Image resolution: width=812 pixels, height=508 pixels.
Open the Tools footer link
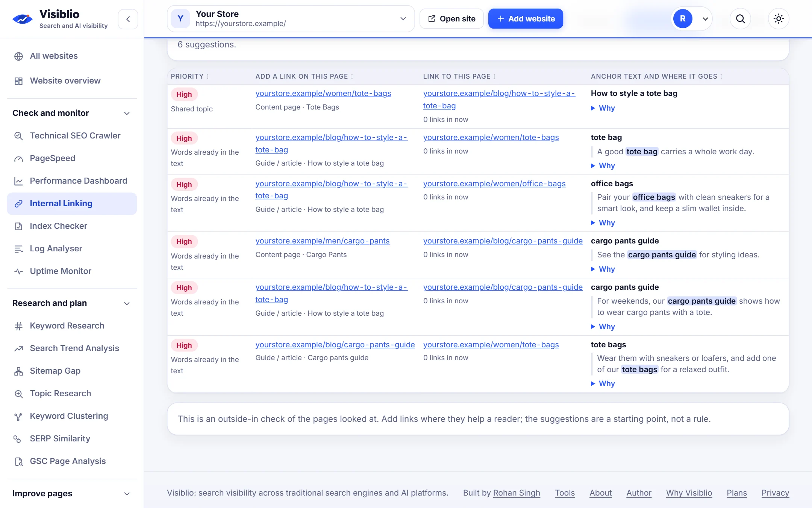[565, 493]
